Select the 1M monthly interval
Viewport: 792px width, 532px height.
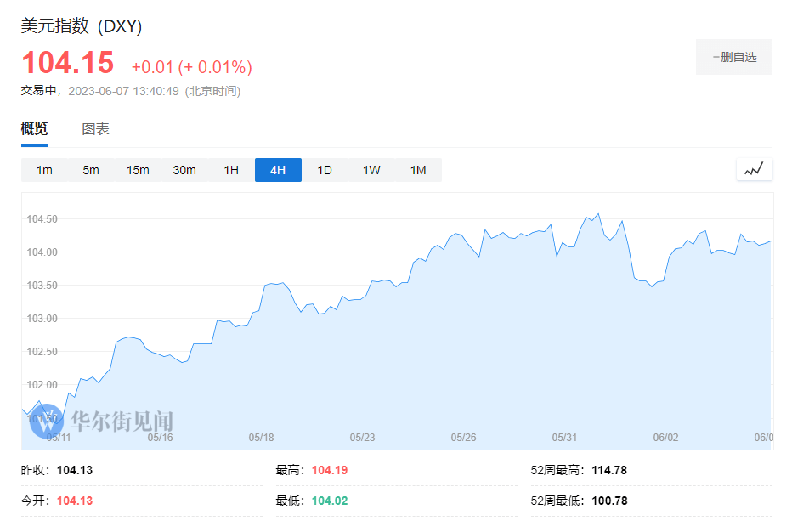[x=418, y=170]
